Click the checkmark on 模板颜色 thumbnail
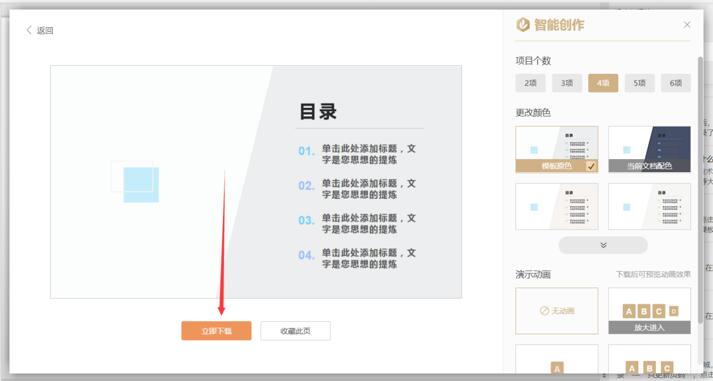Image resolution: width=713 pixels, height=381 pixels. (x=591, y=166)
